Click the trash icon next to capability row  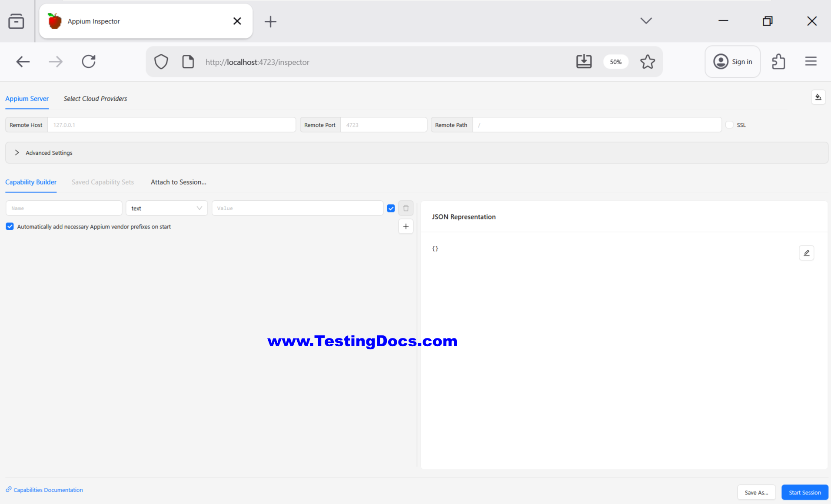click(x=406, y=208)
